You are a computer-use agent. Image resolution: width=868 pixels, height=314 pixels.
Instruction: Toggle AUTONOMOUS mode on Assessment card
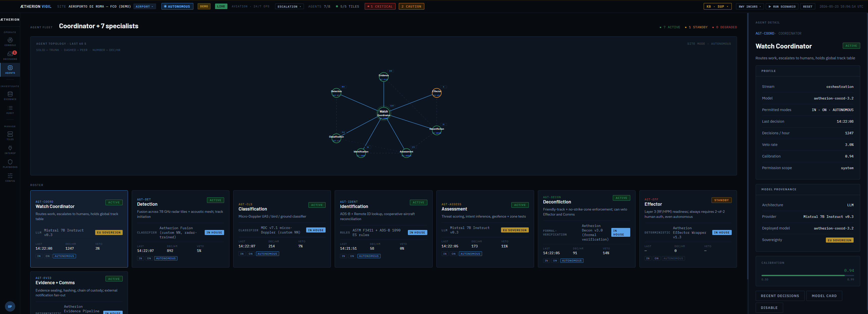tap(470, 254)
